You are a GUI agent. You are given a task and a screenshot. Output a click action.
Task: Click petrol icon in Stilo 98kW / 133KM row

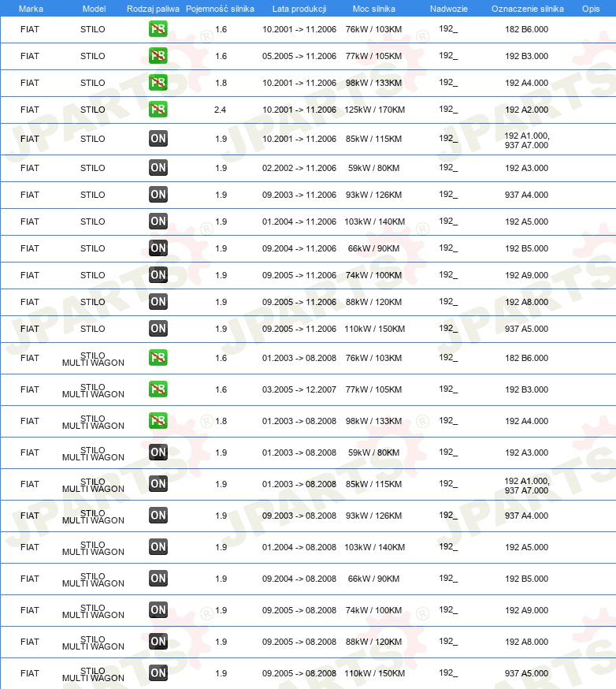(x=158, y=83)
